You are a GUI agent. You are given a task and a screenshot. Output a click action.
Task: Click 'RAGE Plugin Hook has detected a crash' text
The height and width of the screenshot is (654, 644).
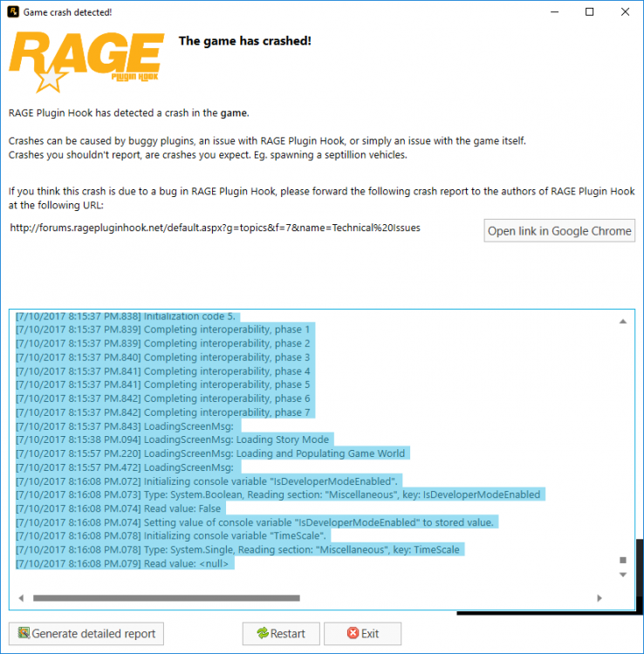tap(128, 113)
